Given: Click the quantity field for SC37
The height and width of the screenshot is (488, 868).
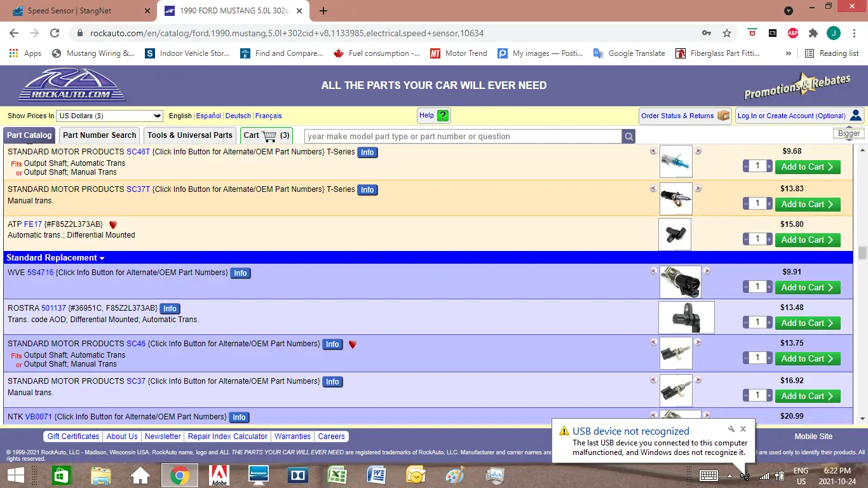Looking at the screenshot, I should [757, 395].
